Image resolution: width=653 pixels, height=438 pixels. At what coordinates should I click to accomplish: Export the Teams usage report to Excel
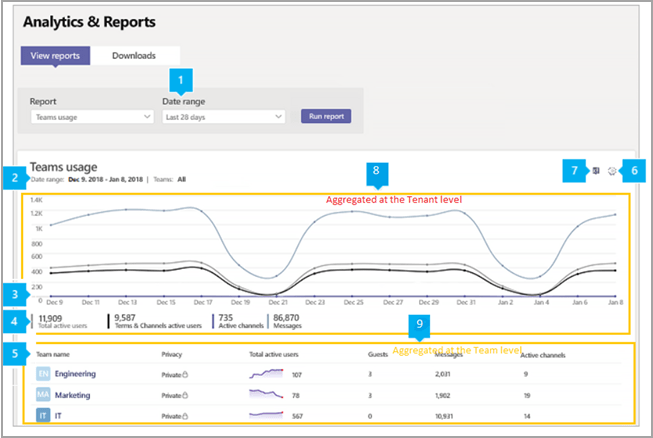coord(596,171)
